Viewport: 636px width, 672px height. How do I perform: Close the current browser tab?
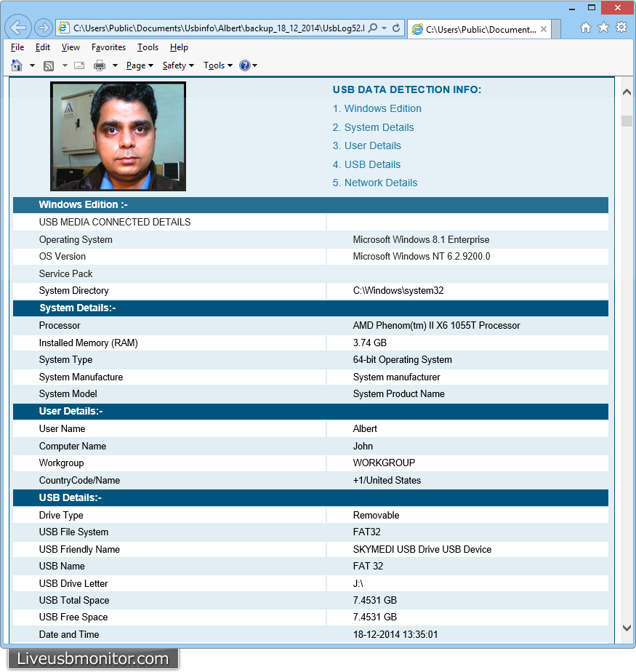(x=544, y=29)
